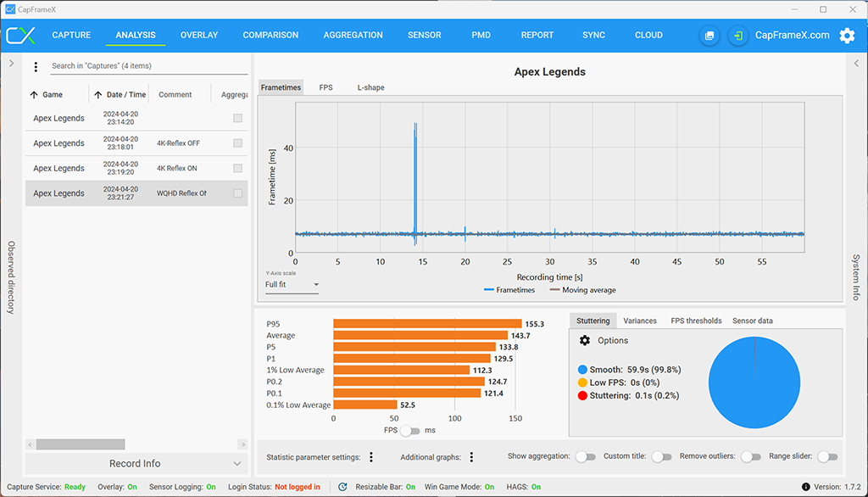Open the Stuttering options gear
This screenshot has height=497, width=868.
tap(585, 340)
